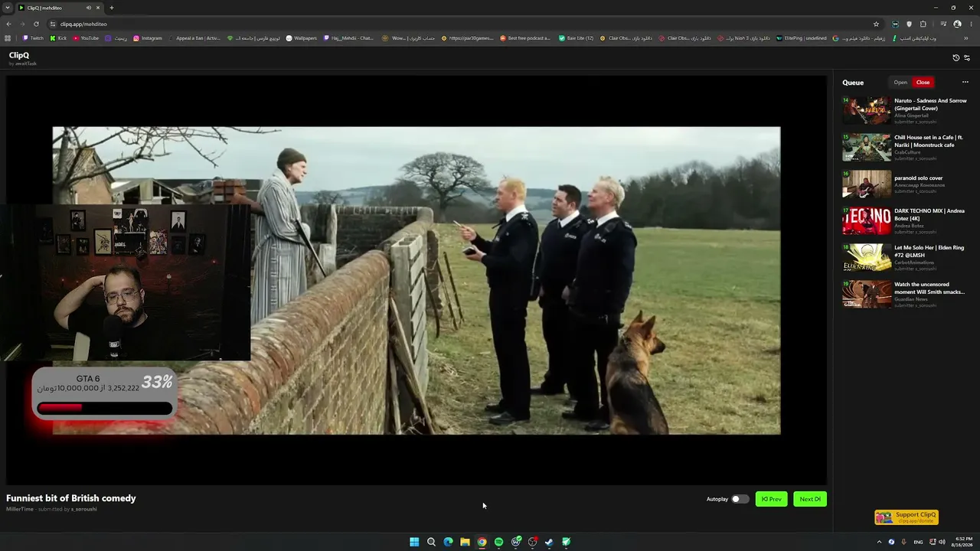Expand the bookmarks overflow chevron

[x=966, y=38]
